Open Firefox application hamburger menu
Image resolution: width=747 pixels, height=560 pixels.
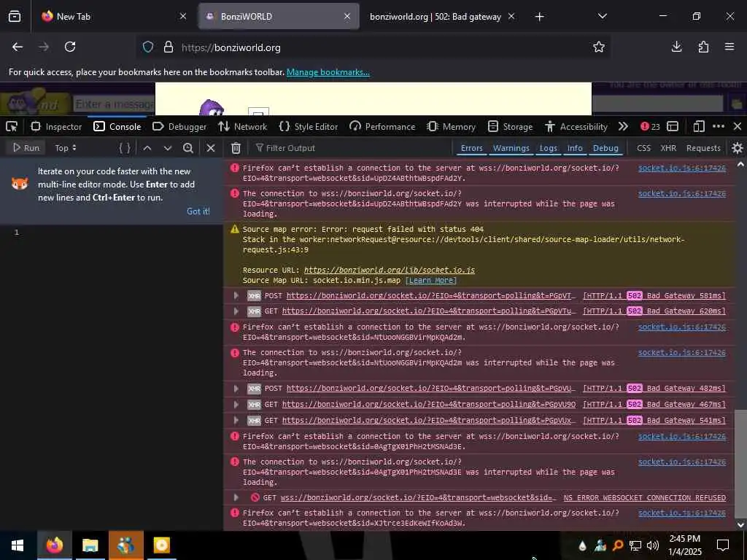coord(729,47)
